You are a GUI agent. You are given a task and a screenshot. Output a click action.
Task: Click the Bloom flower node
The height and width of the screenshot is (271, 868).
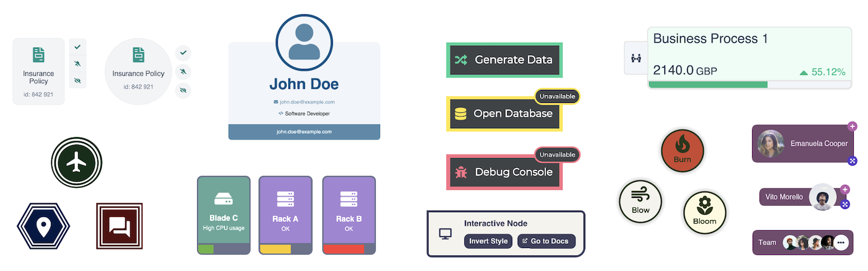click(x=704, y=212)
